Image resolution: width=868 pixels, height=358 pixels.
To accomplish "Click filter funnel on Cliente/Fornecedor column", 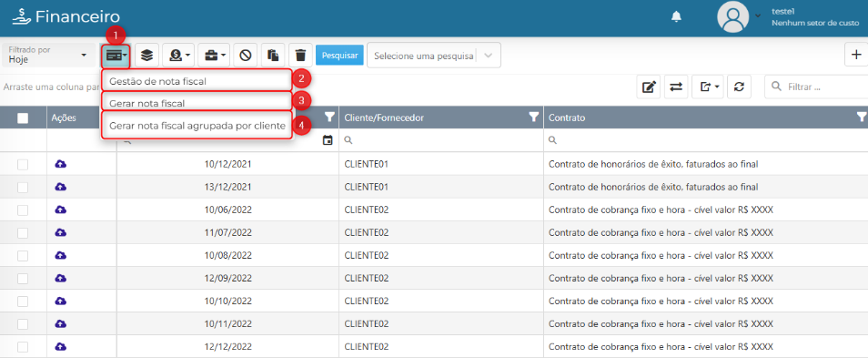I will coord(534,117).
